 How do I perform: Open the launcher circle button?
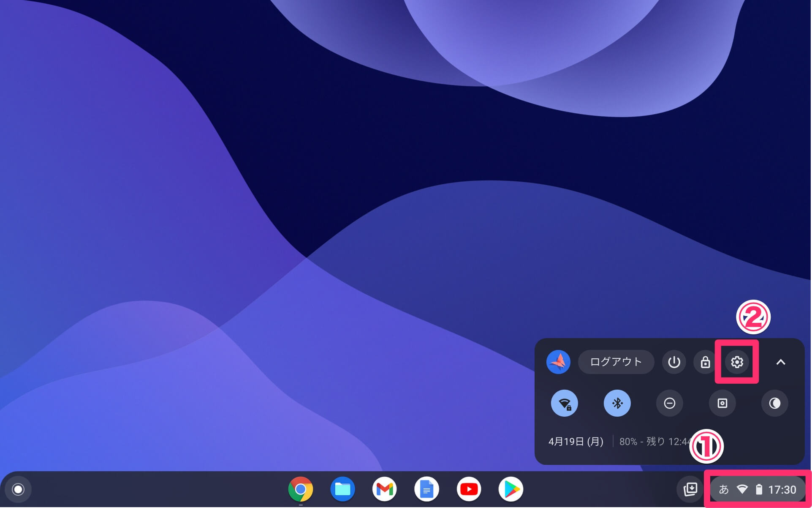click(x=18, y=489)
